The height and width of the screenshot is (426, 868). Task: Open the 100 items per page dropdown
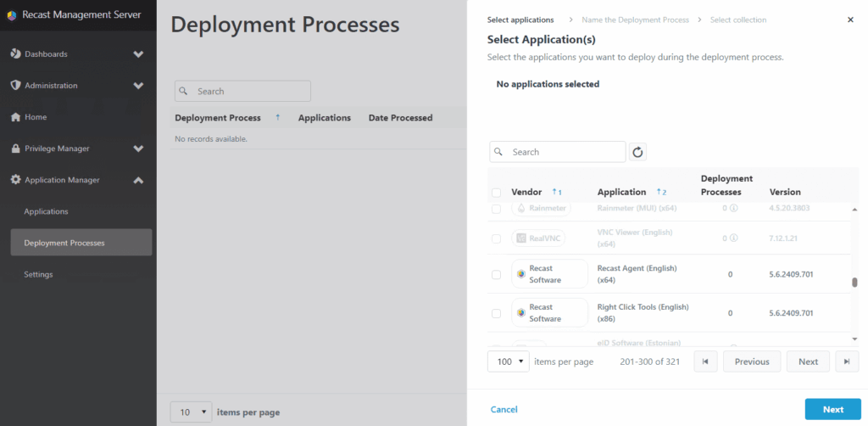[x=509, y=362]
